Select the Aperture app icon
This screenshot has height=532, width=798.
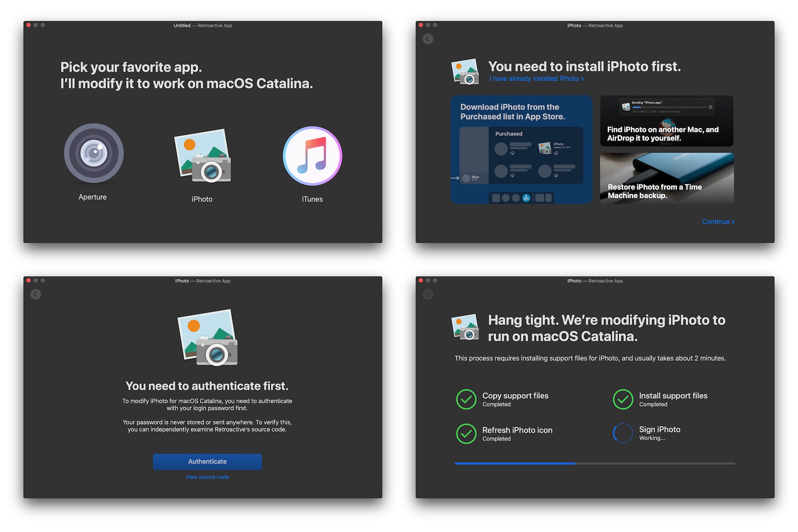point(94,153)
